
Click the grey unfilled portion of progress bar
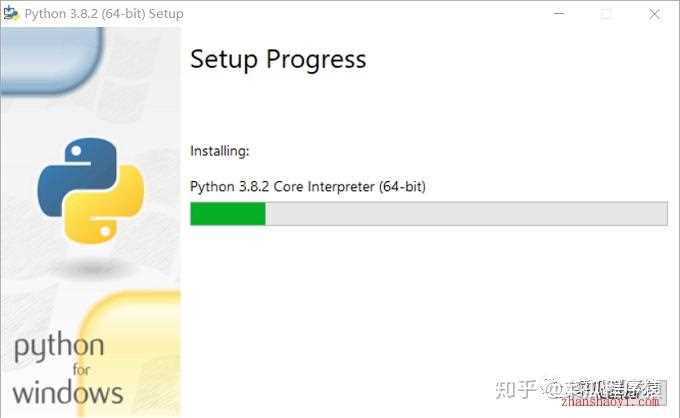(467, 213)
